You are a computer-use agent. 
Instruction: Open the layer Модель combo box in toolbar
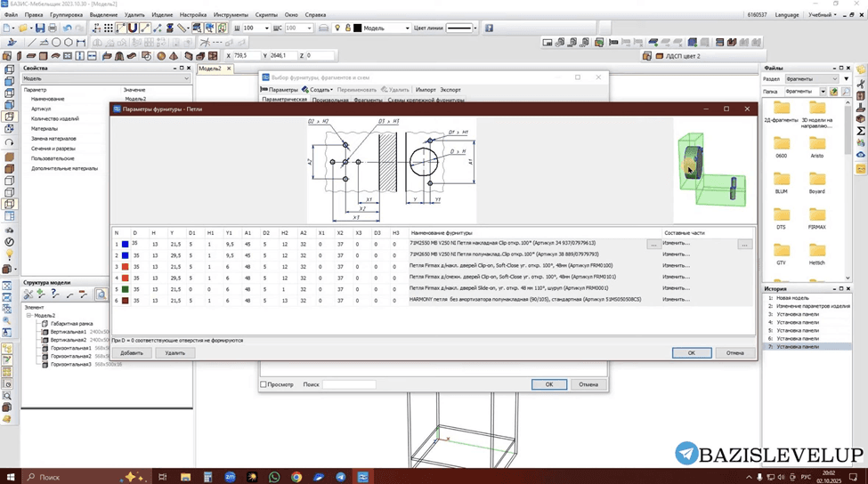pyautogui.click(x=382, y=28)
